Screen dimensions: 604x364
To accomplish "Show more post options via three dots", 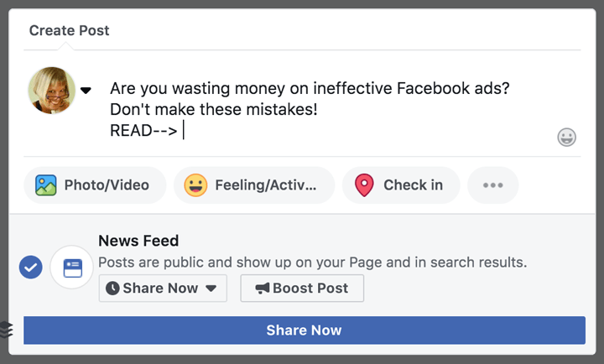I will [492, 185].
